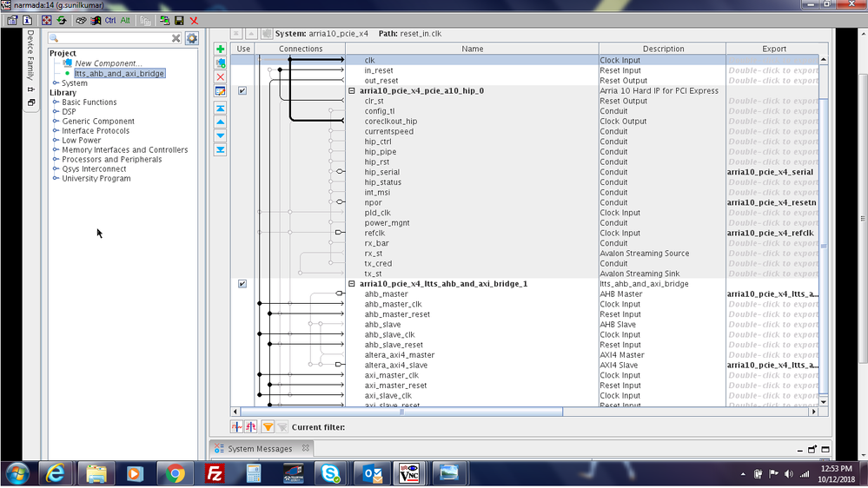Expand the Basic Functions library category
This screenshot has height=488, width=868.
coord(56,102)
